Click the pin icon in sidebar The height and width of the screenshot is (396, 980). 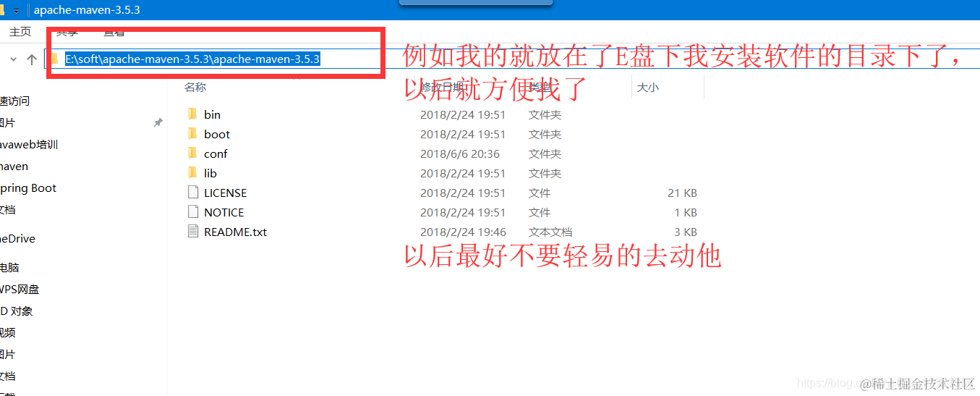[x=158, y=123]
